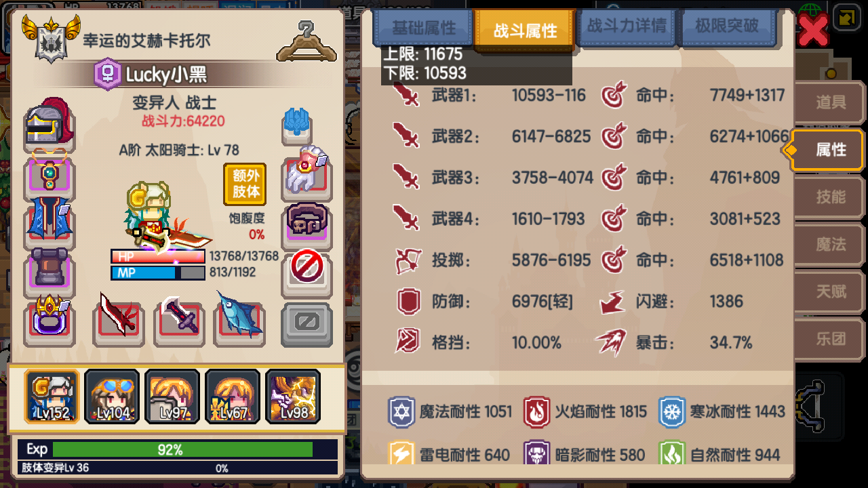Select Lv104 party member portrait
868x488 pixels.
pos(112,396)
